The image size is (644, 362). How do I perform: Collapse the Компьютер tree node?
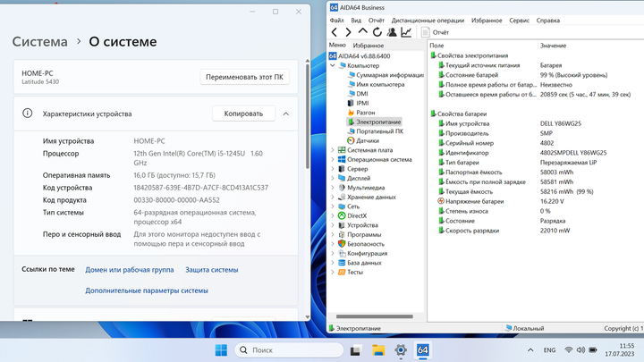pos(333,65)
